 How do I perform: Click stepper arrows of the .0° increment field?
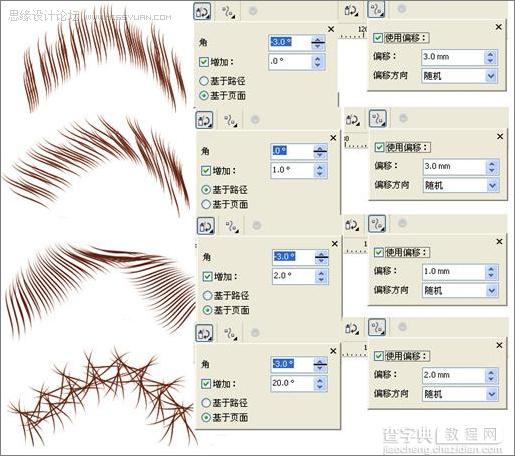317,61
